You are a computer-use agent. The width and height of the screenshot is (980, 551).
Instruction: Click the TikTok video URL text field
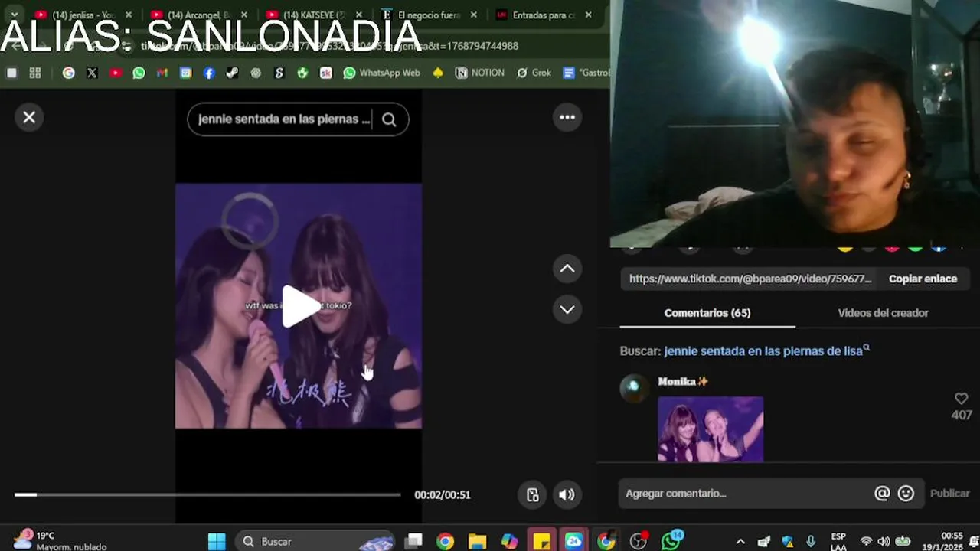750,279
